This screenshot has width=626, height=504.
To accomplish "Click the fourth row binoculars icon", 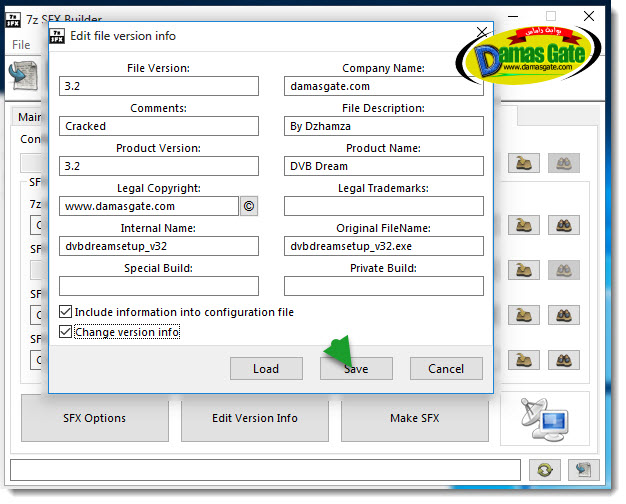I will pos(564,315).
